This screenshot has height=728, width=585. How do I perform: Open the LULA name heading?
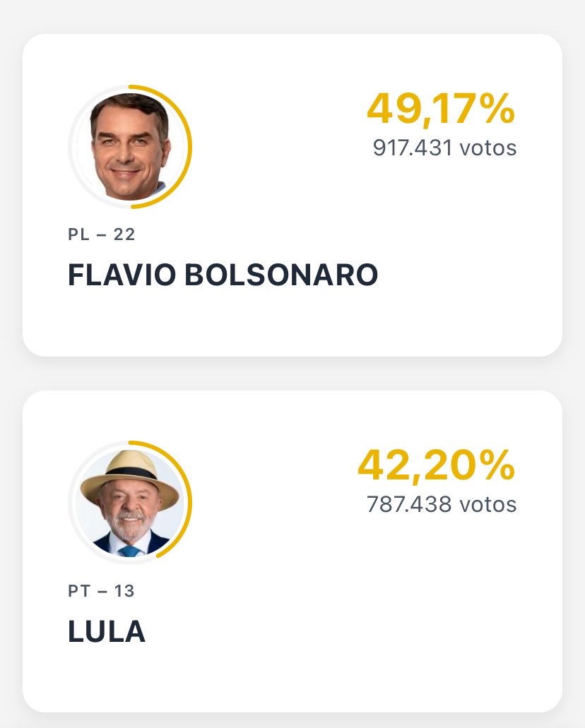pyautogui.click(x=107, y=631)
